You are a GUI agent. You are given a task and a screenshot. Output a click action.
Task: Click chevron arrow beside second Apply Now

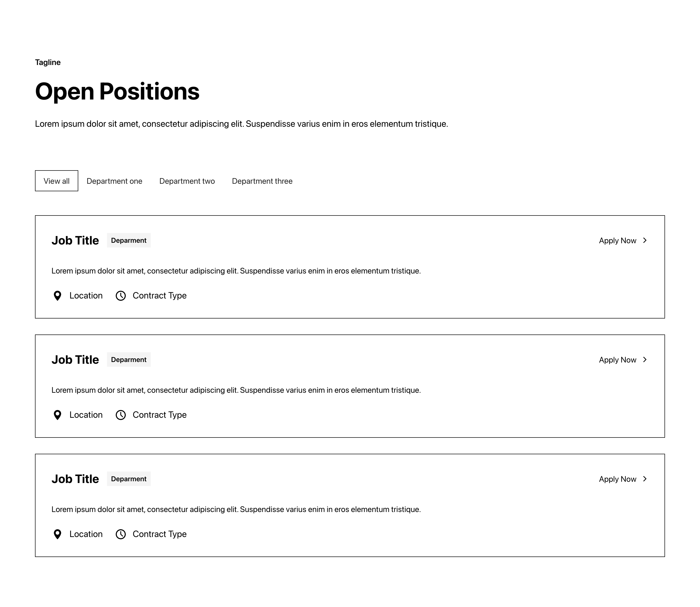645,359
